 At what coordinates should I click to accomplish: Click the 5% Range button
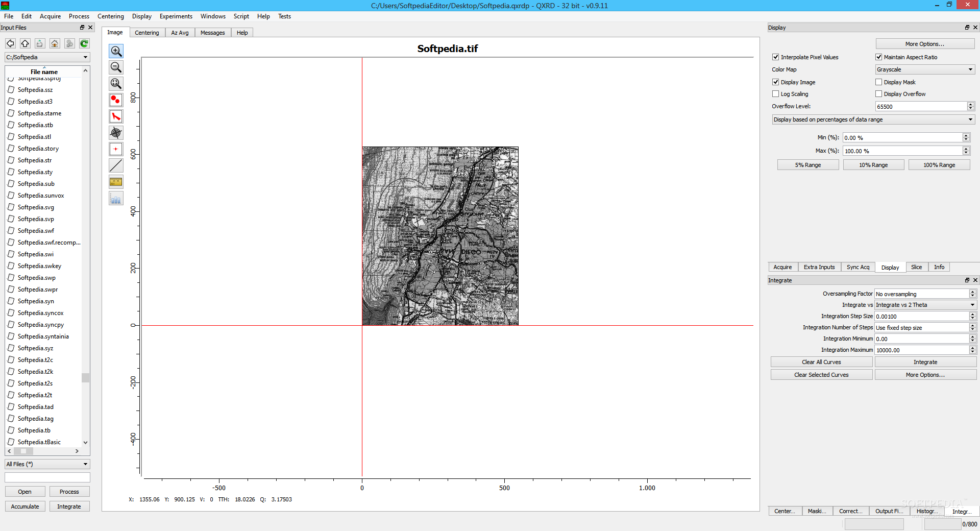808,165
